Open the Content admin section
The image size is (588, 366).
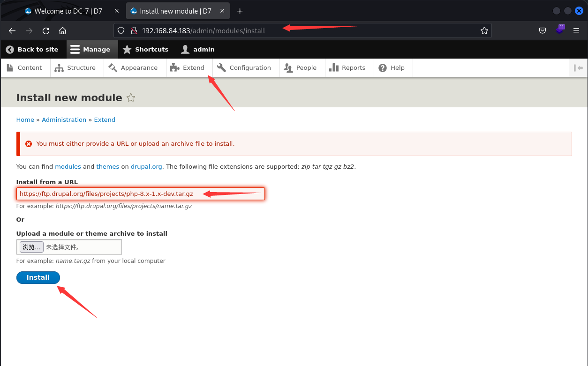pos(24,68)
